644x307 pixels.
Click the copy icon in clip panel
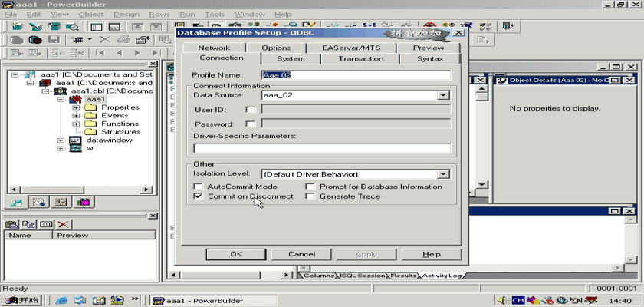tap(29, 224)
